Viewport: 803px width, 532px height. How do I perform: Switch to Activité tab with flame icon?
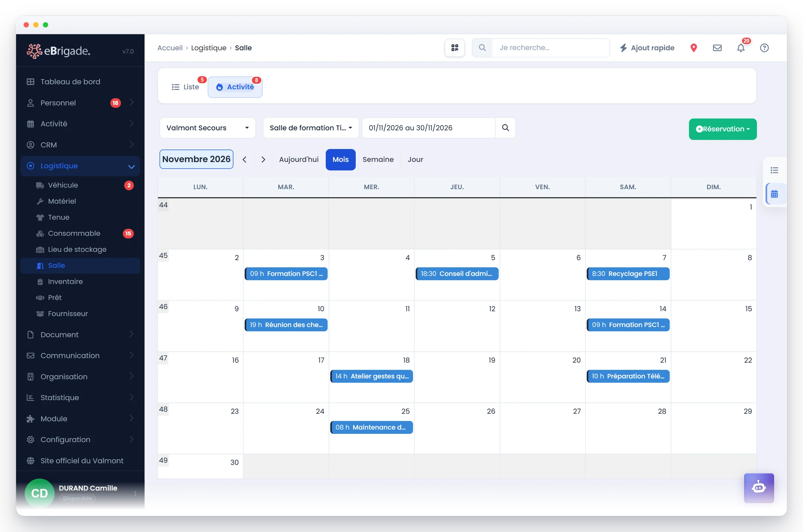235,87
